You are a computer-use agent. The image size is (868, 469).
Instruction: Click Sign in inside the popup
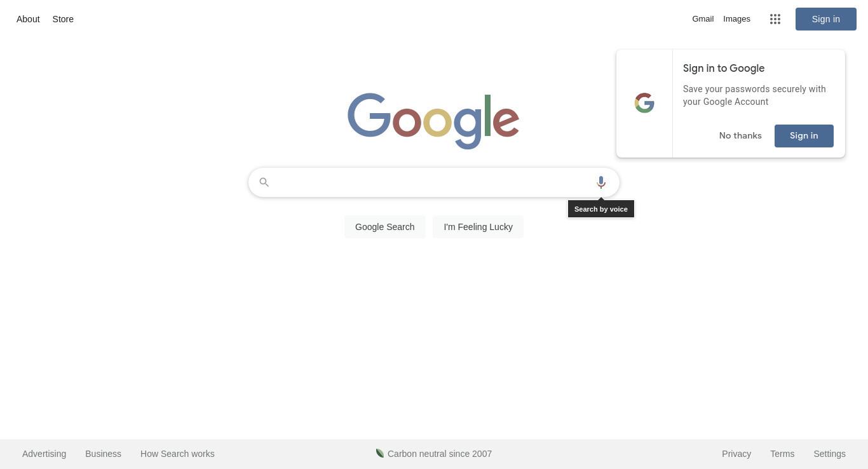804,136
